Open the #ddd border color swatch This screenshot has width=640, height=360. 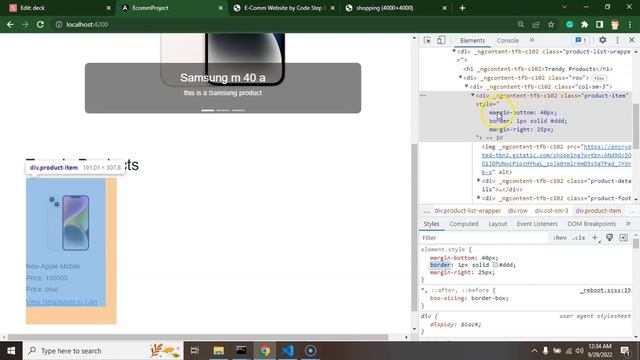(x=495, y=265)
